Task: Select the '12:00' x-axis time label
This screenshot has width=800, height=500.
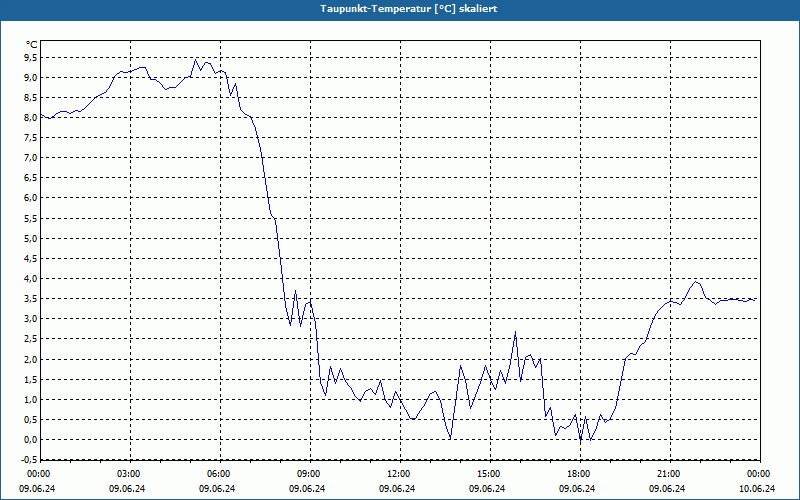Action: (x=398, y=474)
